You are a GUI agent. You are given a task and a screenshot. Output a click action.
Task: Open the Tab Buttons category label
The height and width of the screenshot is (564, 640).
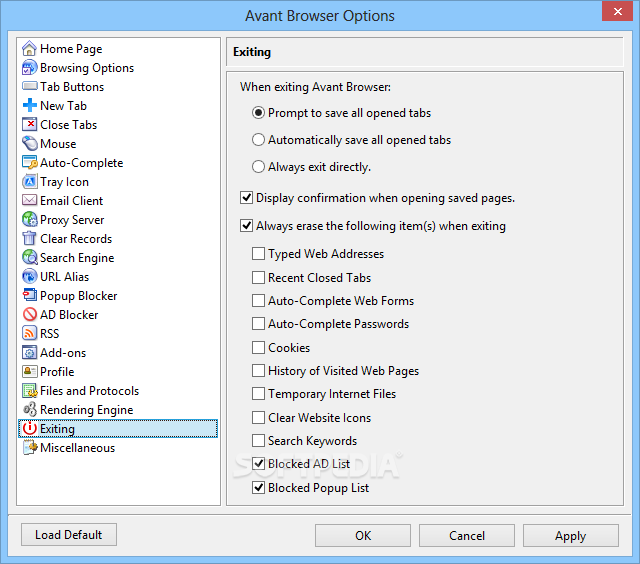[x=72, y=87]
